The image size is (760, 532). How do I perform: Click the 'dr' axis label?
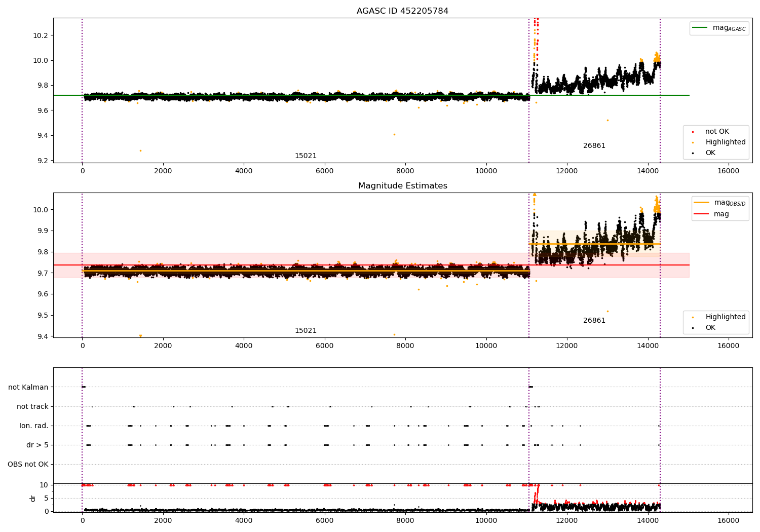[x=33, y=498]
